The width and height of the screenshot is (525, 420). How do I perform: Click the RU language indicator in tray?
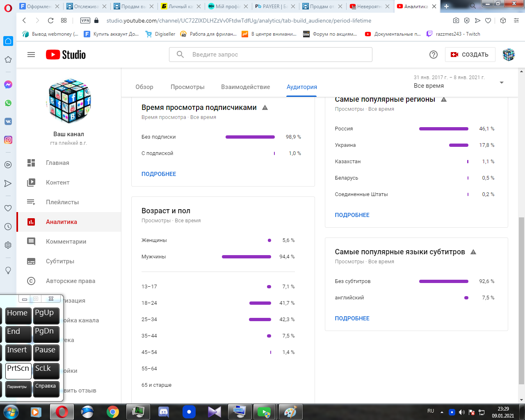pos(431,411)
